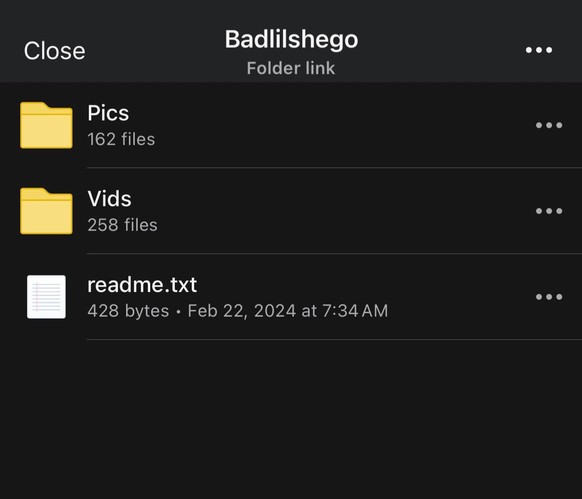Screen dimensions: 582x499
Task: Select the Vids folder name
Action: [x=109, y=199]
